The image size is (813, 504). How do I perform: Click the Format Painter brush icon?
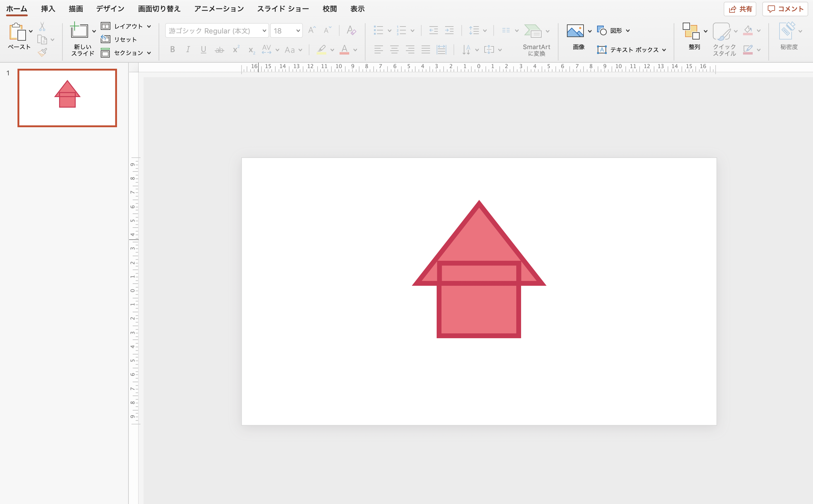click(42, 52)
